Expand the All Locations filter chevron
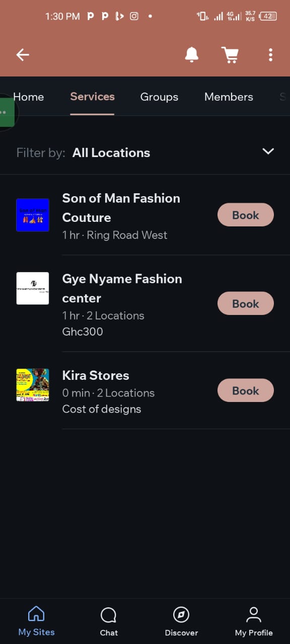290x644 pixels. pyautogui.click(x=268, y=151)
